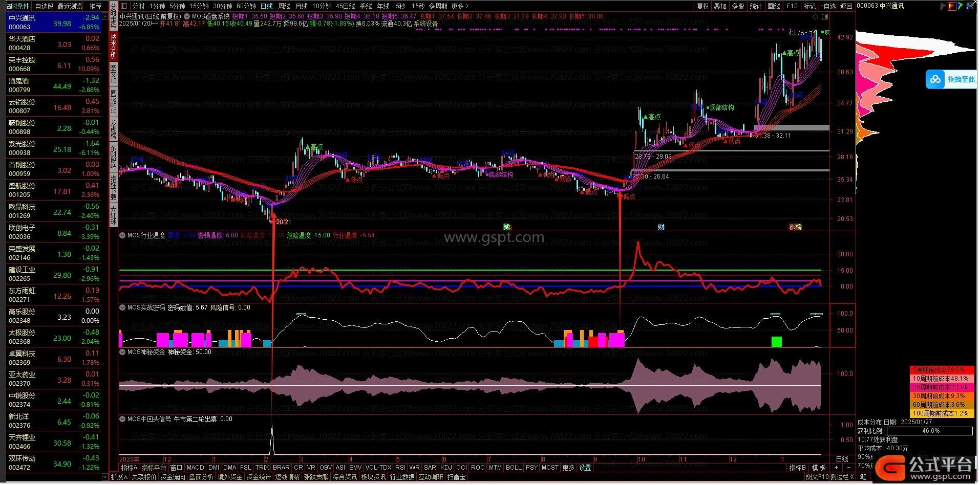Viewport: 980px width, 485px height.
Task: Click the 统计 button in top toolbar
Action: 756,6
